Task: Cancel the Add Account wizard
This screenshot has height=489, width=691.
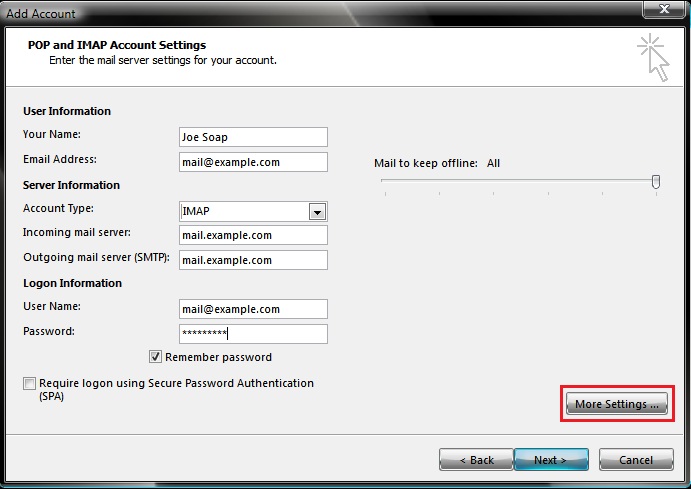Action: [x=636, y=460]
